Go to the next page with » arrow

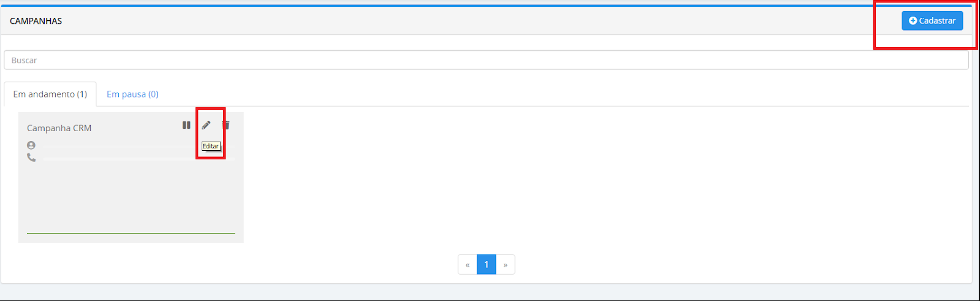click(x=505, y=265)
